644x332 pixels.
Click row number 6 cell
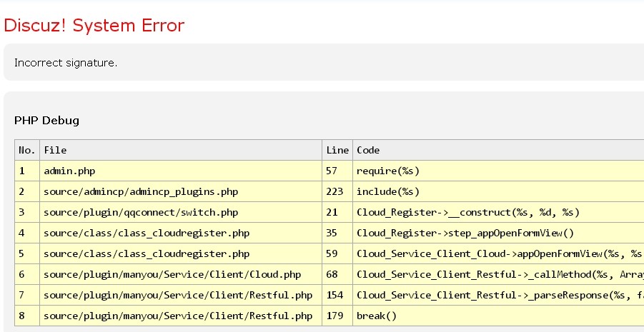[x=27, y=275]
